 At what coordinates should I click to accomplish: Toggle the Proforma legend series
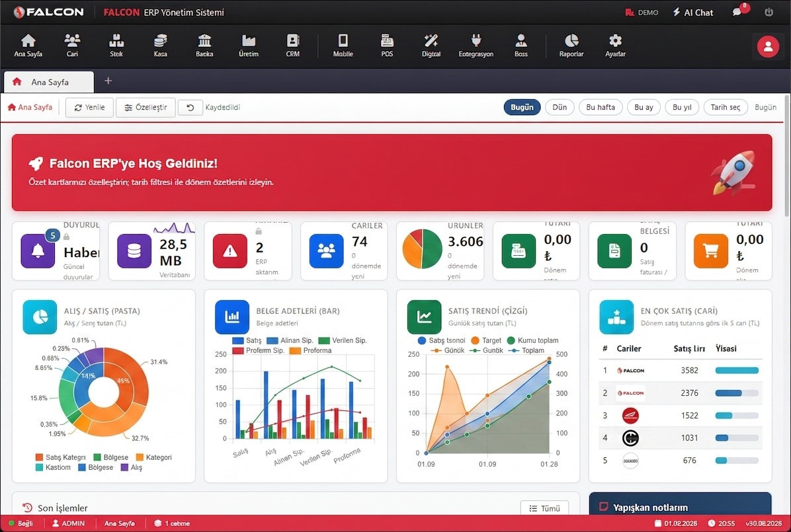[311, 350]
